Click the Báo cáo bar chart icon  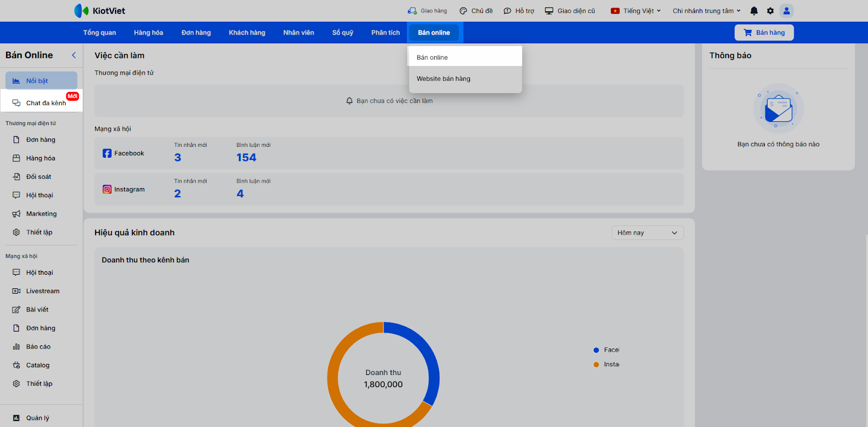pos(16,347)
